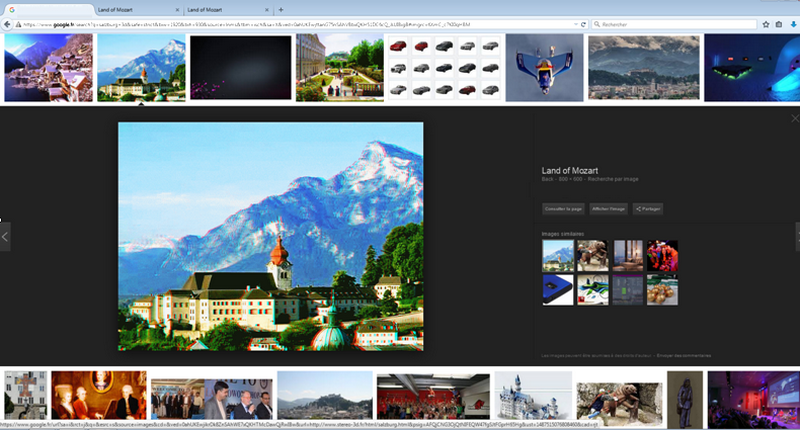Select the stone cross building thumbnail in bottom row
The width and height of the screenshot is (800, 430).
tap(26, 396)
